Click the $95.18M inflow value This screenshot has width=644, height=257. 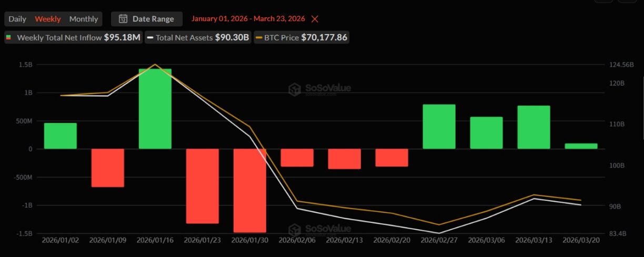(x=122, y=37)
